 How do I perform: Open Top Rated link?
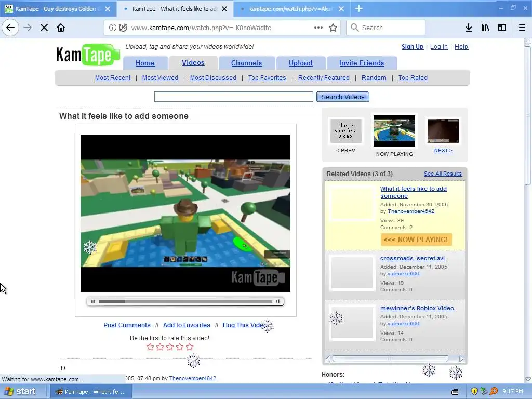[x=413, y=78]
